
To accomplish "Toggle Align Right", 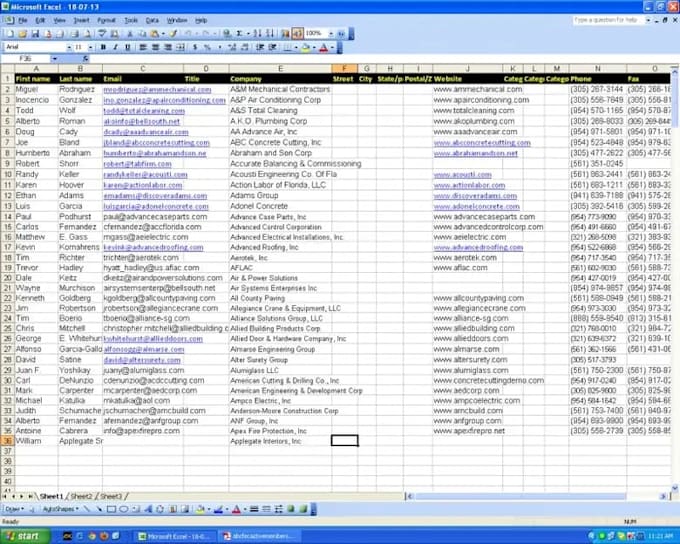I will point(168,47).
